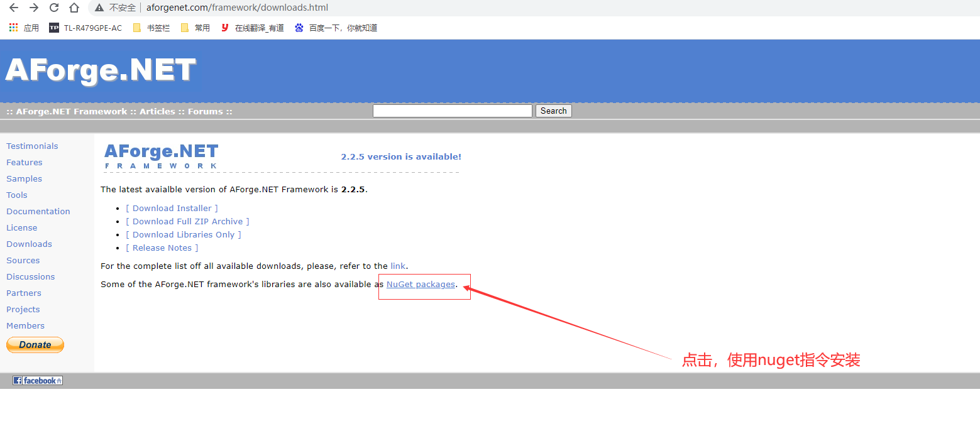Open Projects in the sidebar

click(x=23, y=309)
